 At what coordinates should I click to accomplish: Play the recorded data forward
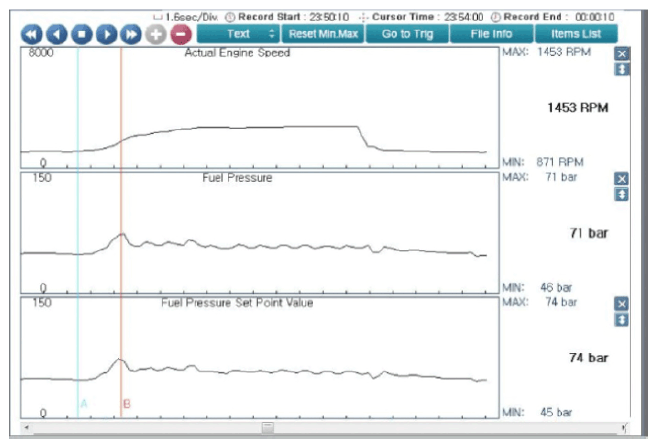pos(106,34)
